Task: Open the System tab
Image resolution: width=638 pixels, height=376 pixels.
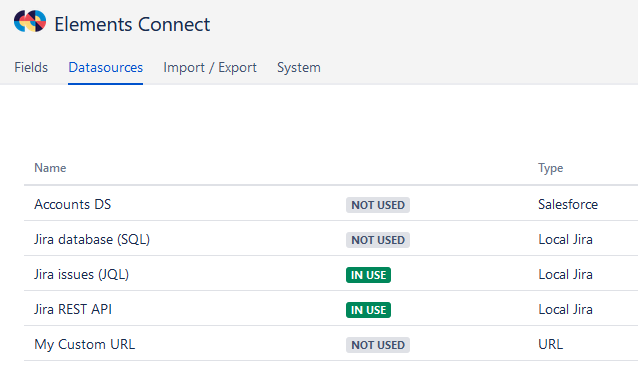Action: click(x=299, y=68)
